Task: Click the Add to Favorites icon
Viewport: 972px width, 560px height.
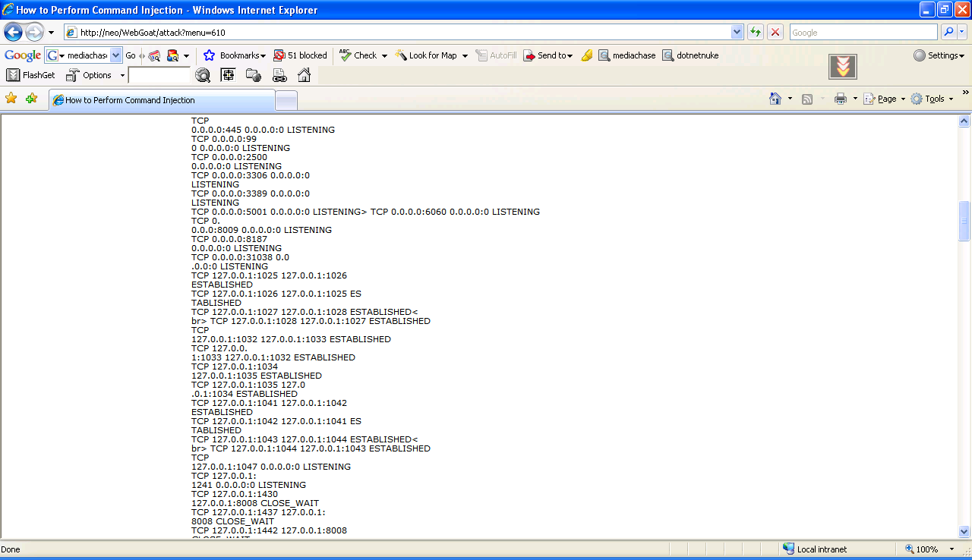Action: click(x=31, y=99)
